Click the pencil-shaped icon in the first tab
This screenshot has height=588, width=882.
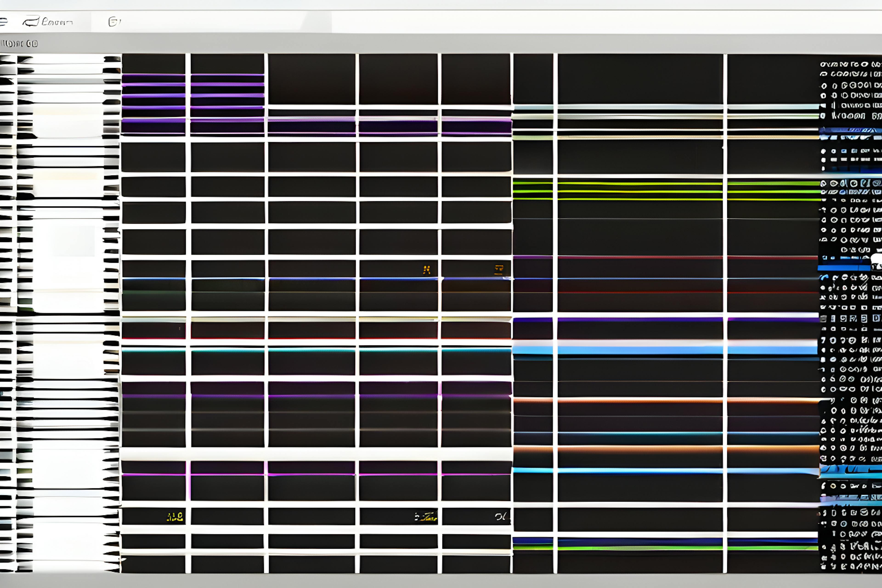(31, 21)
